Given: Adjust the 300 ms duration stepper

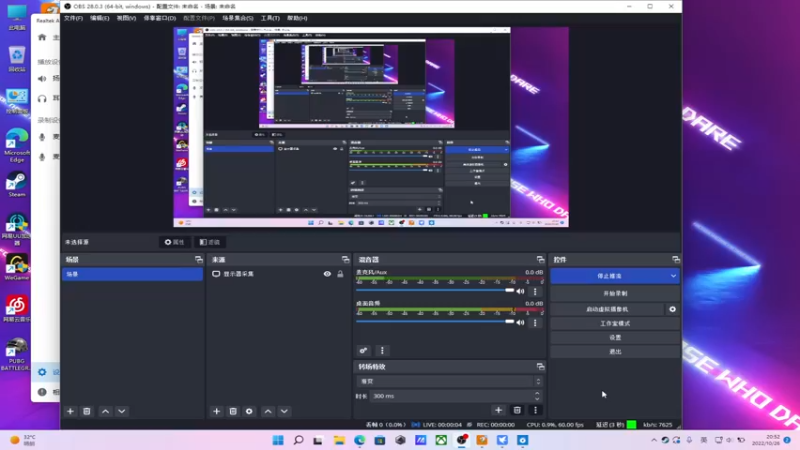Looking at the screenshot, I should 537,396.
